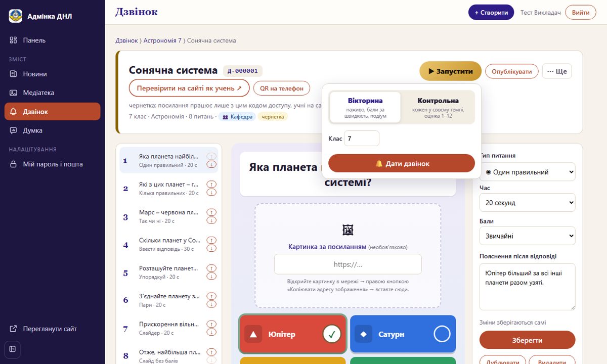Click the diamond shape icon on Сатурн answer
This screenshot has height=364, width=607.
pyautogui.click(x=363, y=334)
